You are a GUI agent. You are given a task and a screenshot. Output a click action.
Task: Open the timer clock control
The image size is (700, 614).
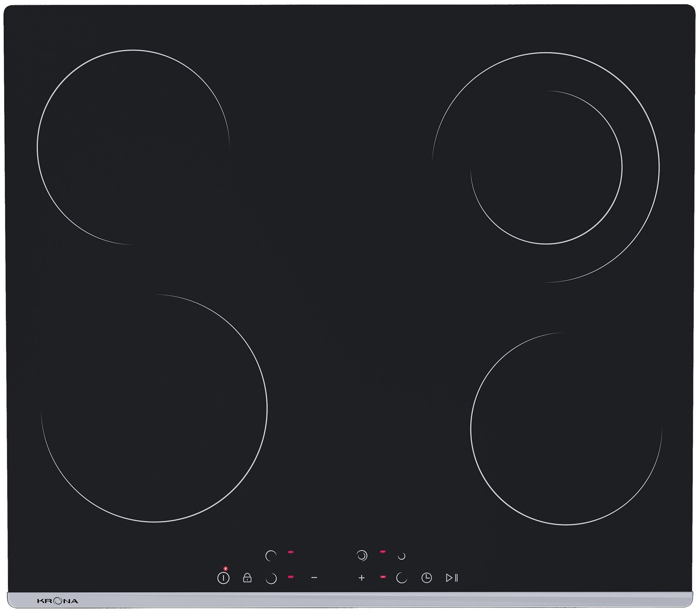427,578
